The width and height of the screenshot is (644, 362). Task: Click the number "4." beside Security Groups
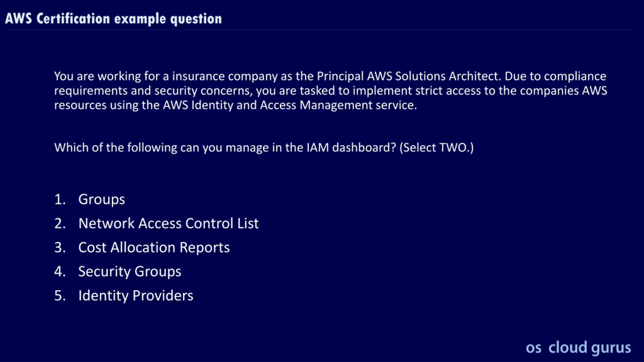click(x=60, y=271)
